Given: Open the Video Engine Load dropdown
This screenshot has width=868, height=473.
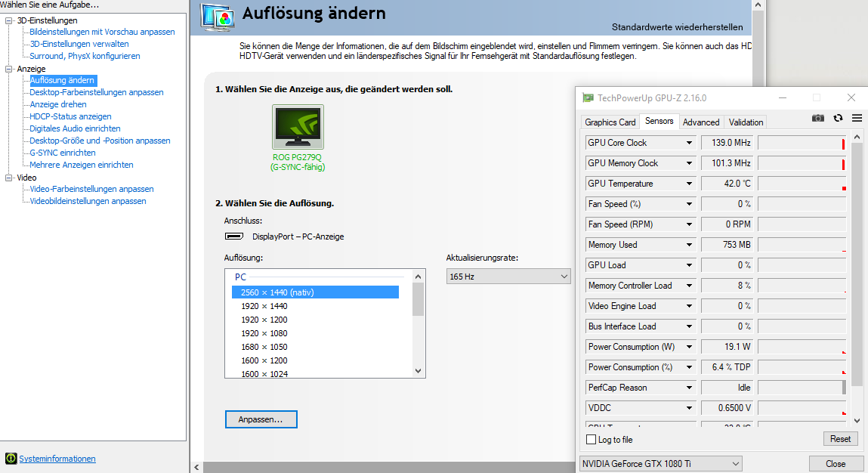Looking at the screenshot, I should tap(689, 306).
